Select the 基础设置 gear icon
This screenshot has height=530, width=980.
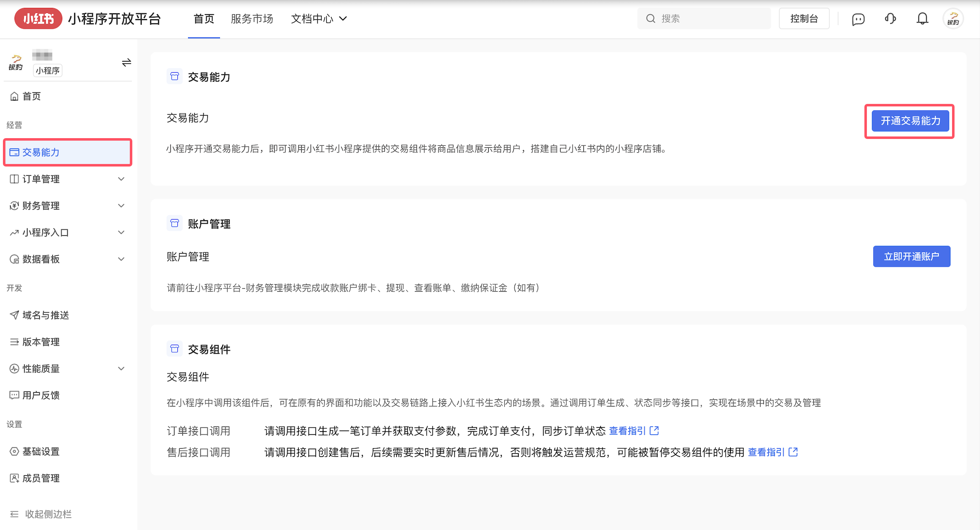point(15,451)
